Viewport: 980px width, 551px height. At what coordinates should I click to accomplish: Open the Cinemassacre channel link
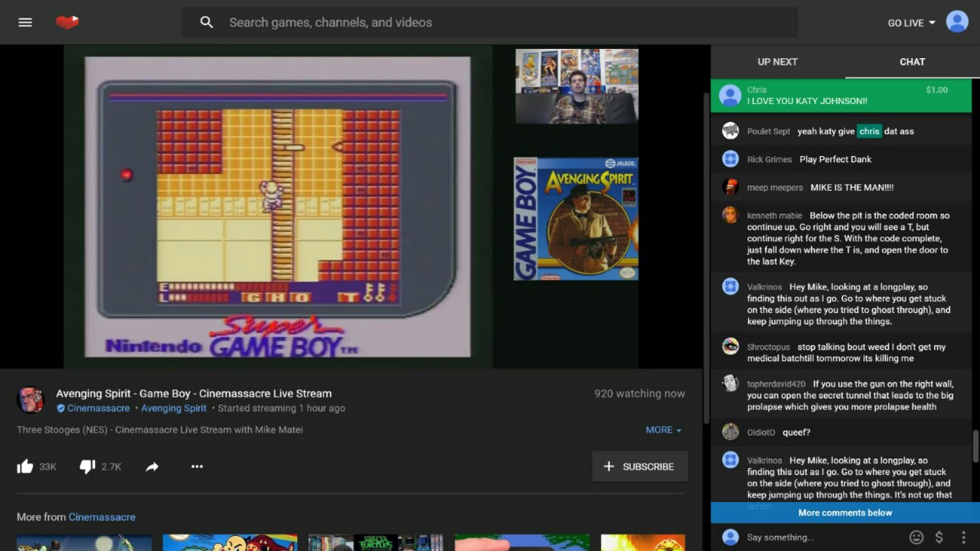(99, 408)
